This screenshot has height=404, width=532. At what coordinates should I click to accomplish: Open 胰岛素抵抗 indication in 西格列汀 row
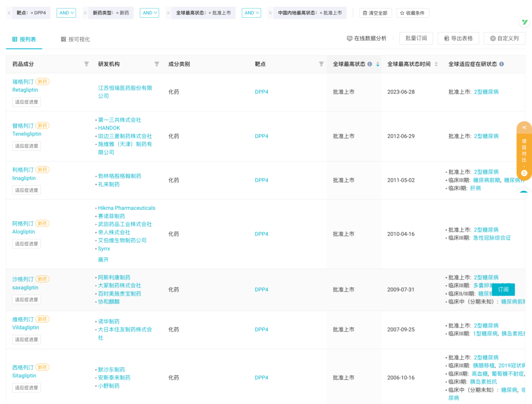484,382
